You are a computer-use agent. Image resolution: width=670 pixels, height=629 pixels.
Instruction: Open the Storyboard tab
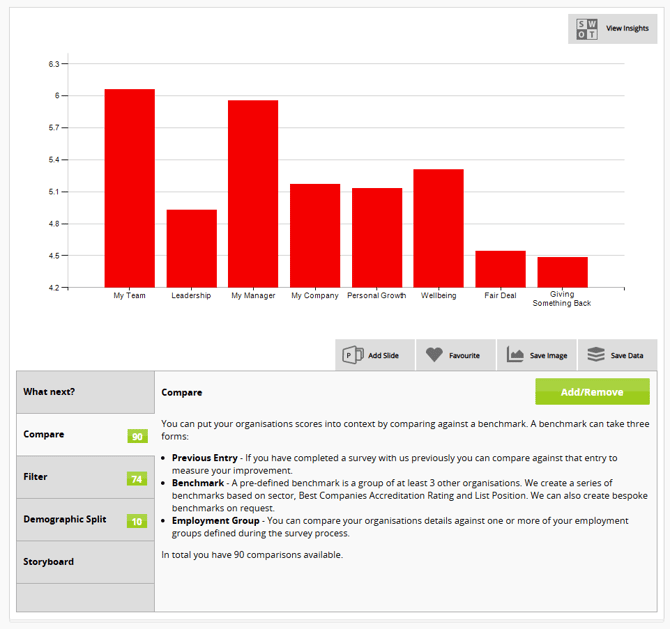(x=85, y=562)
